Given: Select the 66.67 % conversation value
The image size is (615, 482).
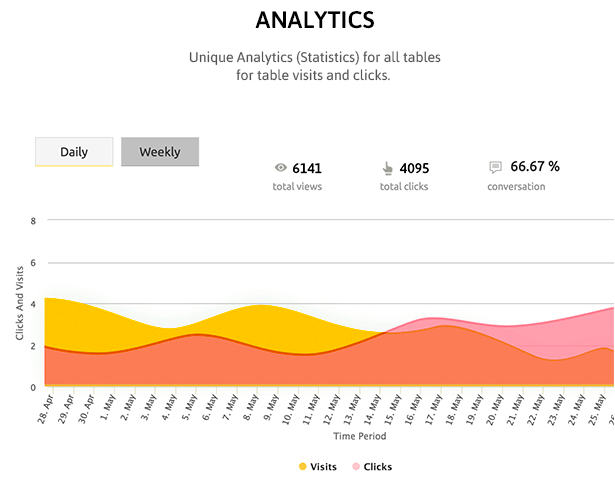Looking at the screenshot, I should pyautogui.click(x=535, y=167).
